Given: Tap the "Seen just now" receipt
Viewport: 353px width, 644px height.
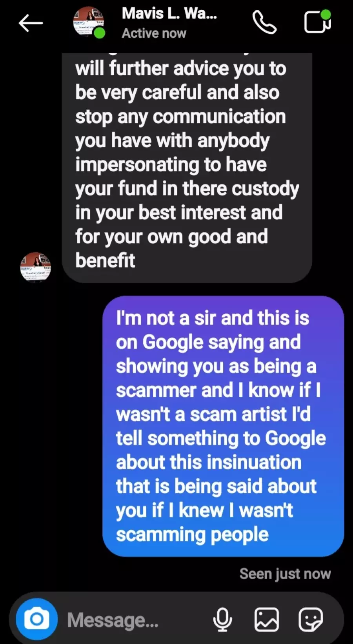Looking at the screenshot, I should 285,574.
